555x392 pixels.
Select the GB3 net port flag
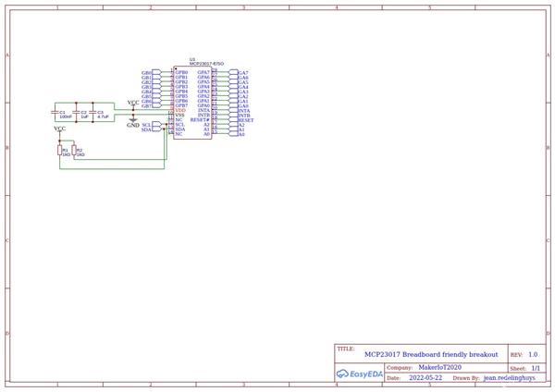[x=156, y=87]
